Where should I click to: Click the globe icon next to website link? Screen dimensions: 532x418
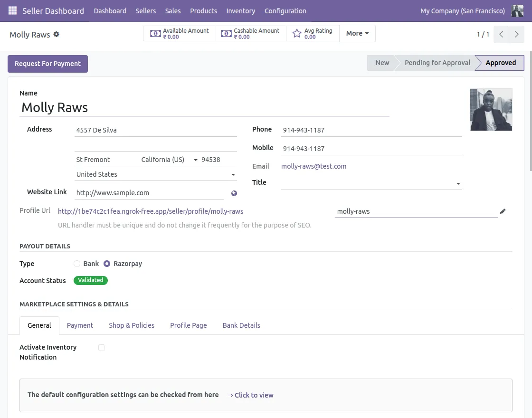(x=233, y=193)
